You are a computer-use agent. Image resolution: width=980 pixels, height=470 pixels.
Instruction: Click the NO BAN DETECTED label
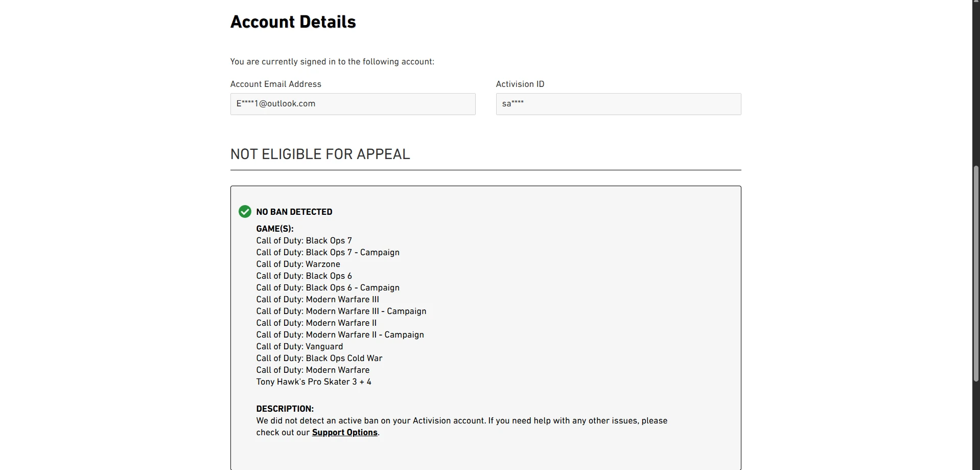click(294, 212)
